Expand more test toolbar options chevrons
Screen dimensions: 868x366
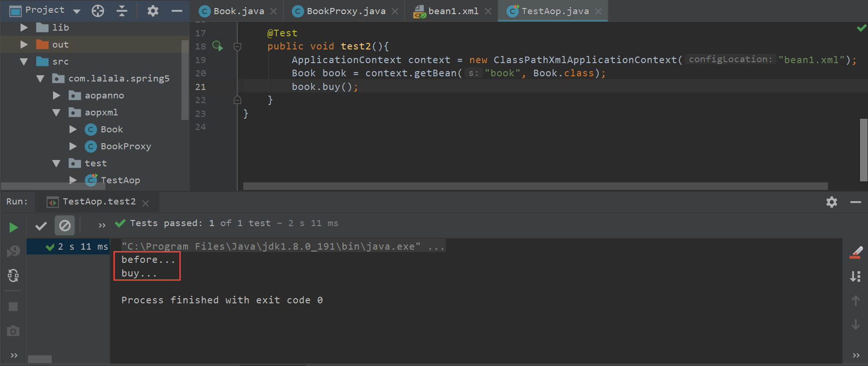pos(102,226)
